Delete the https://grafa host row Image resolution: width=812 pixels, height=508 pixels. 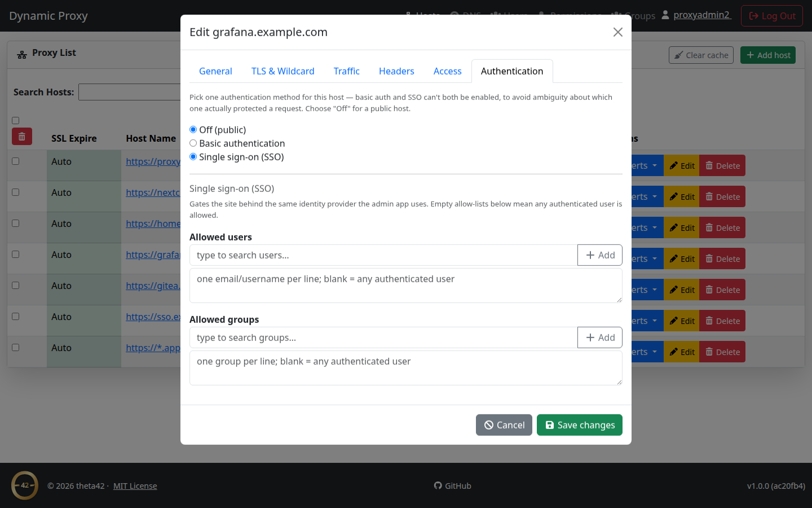coord(722,259)
